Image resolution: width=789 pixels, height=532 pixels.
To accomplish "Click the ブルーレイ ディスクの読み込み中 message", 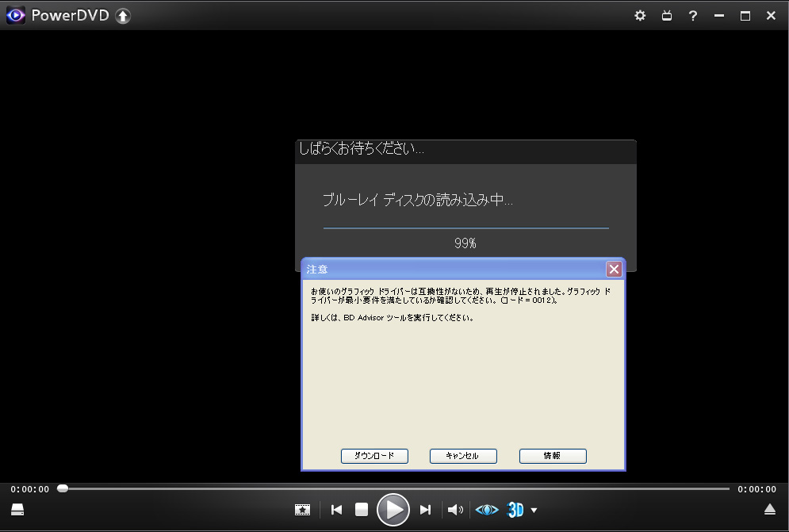I will pos(418,200).
